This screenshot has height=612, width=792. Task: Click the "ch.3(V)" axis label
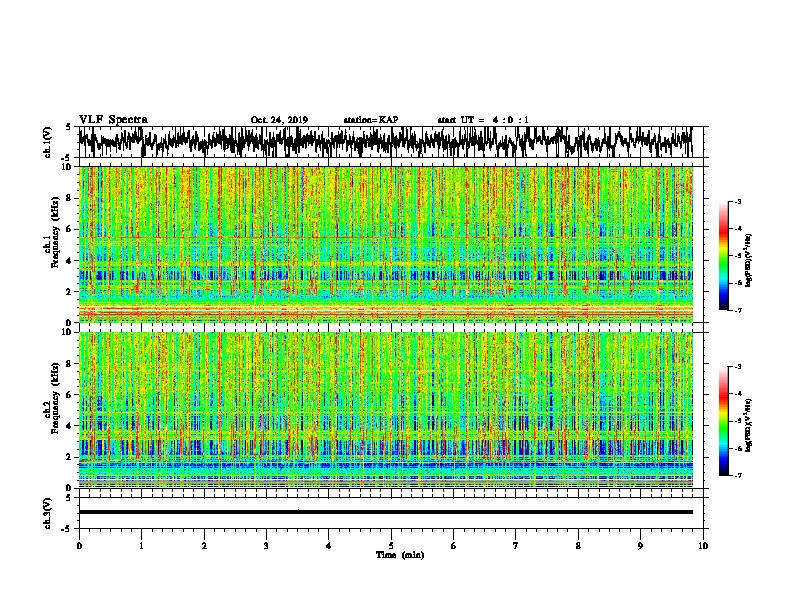(x=48, y=513)
